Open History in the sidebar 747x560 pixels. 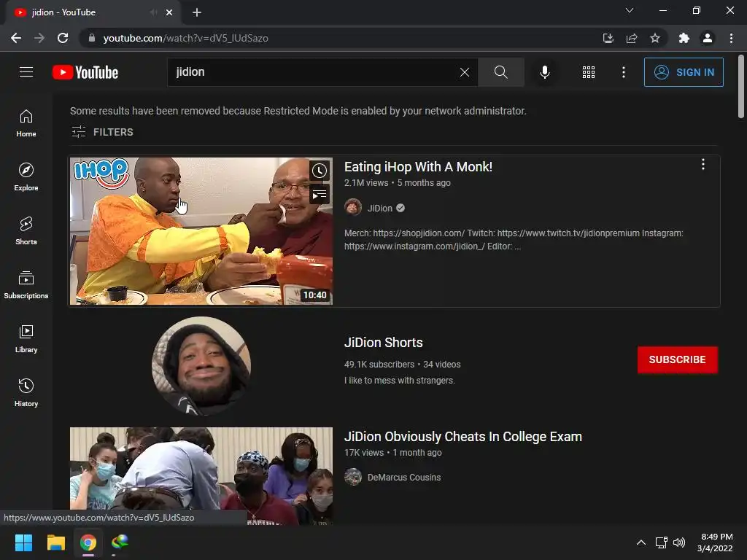click(26, 392)
